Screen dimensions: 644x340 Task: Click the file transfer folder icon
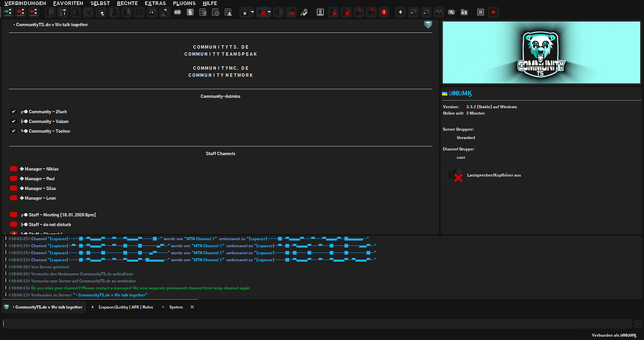[x=464, y=12]
